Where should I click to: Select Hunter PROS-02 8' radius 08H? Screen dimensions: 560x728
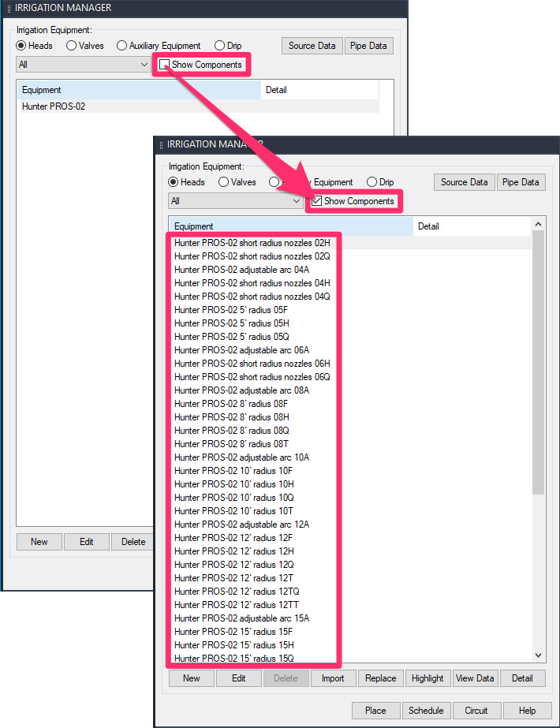(232, 417)
